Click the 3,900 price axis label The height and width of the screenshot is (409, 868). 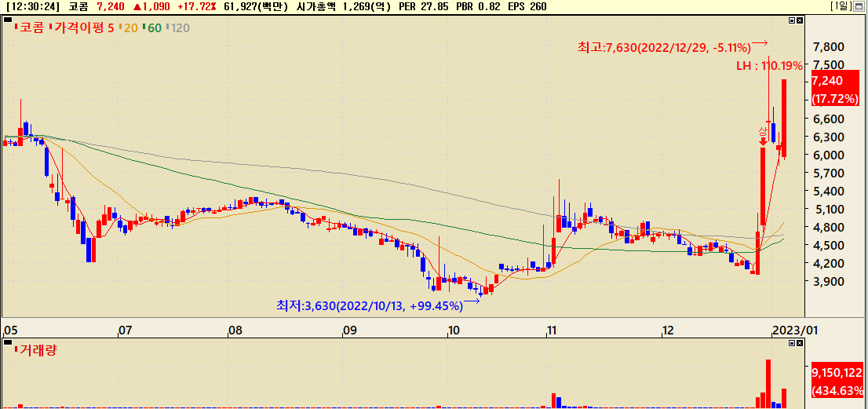point(828,281)
